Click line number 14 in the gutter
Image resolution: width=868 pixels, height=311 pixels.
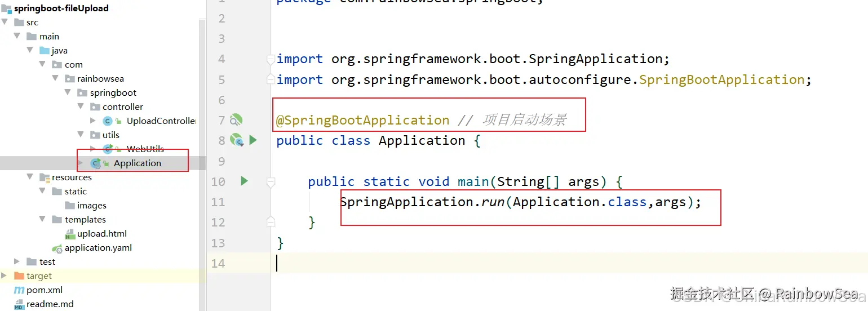[218, 263]
